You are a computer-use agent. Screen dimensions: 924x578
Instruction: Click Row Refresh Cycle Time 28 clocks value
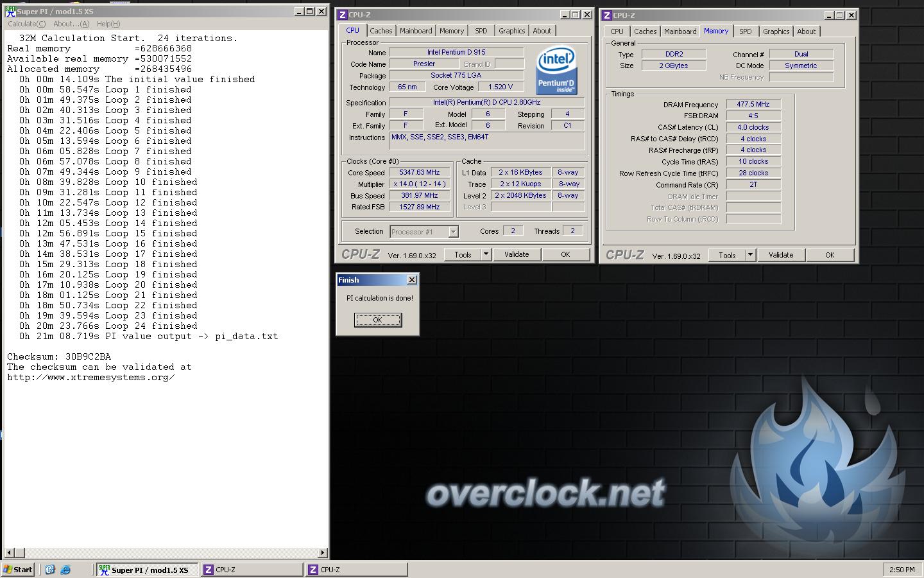[x=753, y=173]
